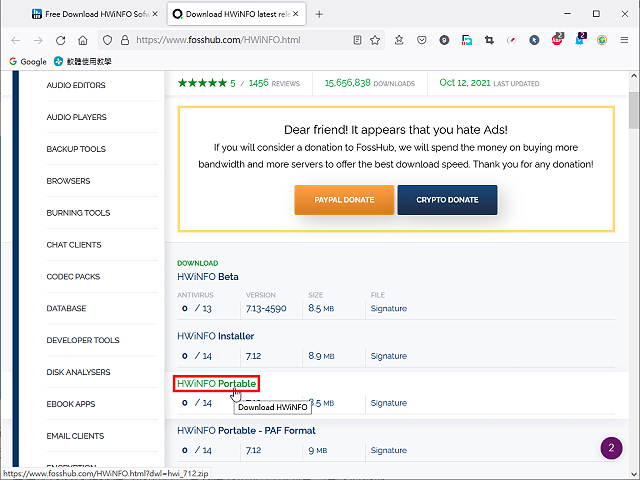Image resolution: width=642 pixels, height=482 pixels.
Task: Bookmark this page with star icon
Action: point(375,40)
